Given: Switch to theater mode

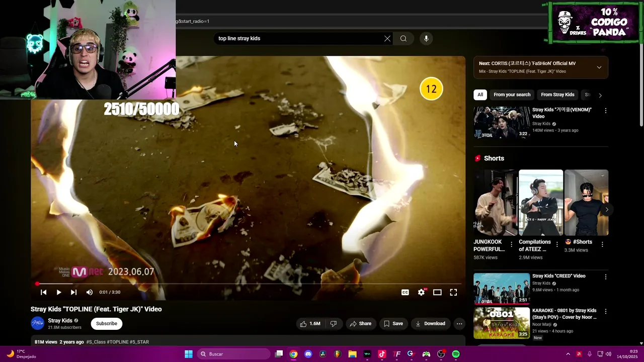Looking at the screenshot, I should (437, 292).
